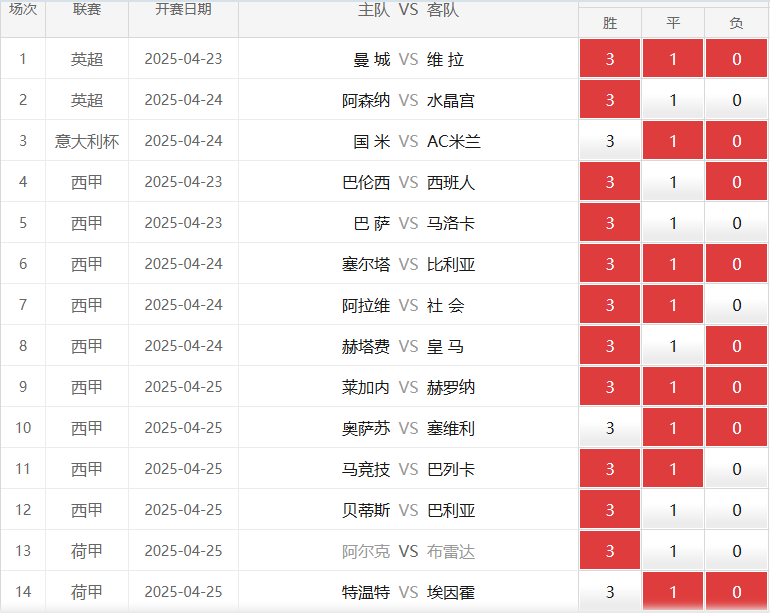Select draw (1) for 巴伦西 vs 西班人
770x613 pixels.
[673, 182]
